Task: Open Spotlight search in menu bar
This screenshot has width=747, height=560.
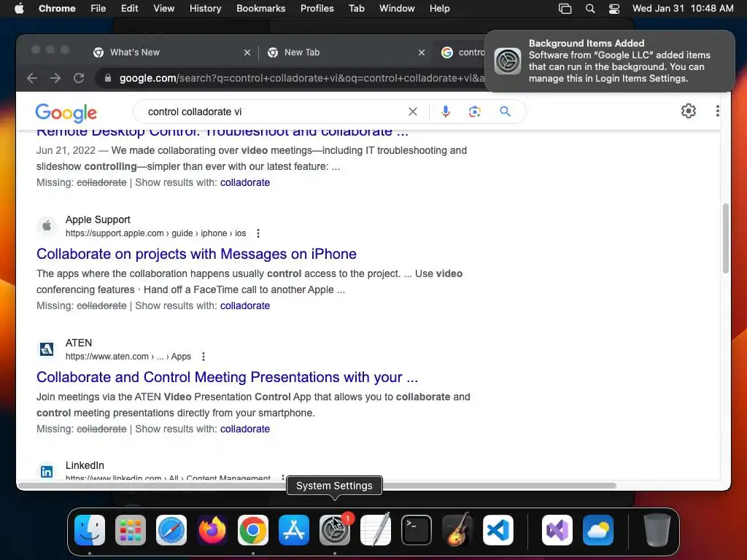Action: coord(589,9)
